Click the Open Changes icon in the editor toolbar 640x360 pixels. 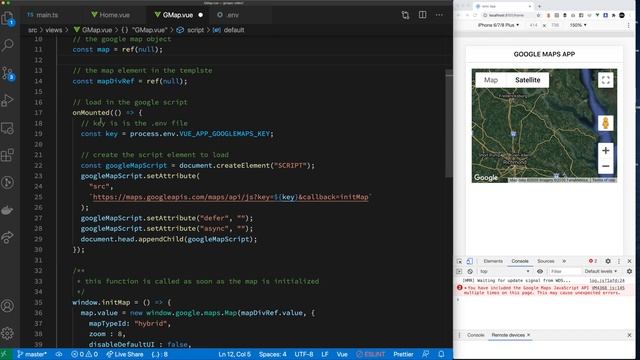[x=405, y=15]
